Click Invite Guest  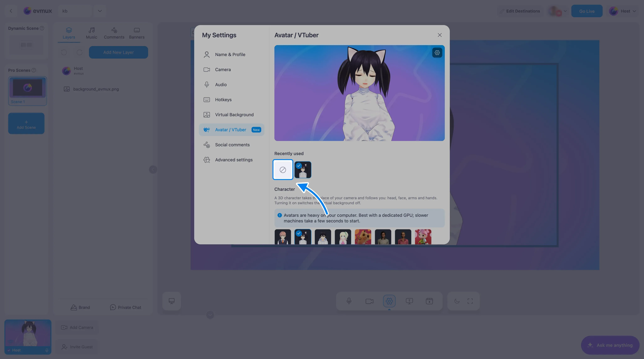click(x=77, y=347)
